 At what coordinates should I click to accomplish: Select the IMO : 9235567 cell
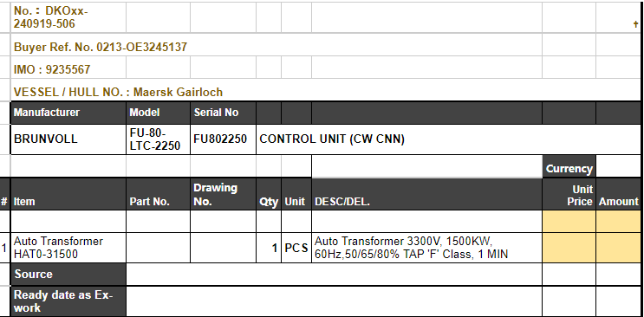[x=68, y=68]
